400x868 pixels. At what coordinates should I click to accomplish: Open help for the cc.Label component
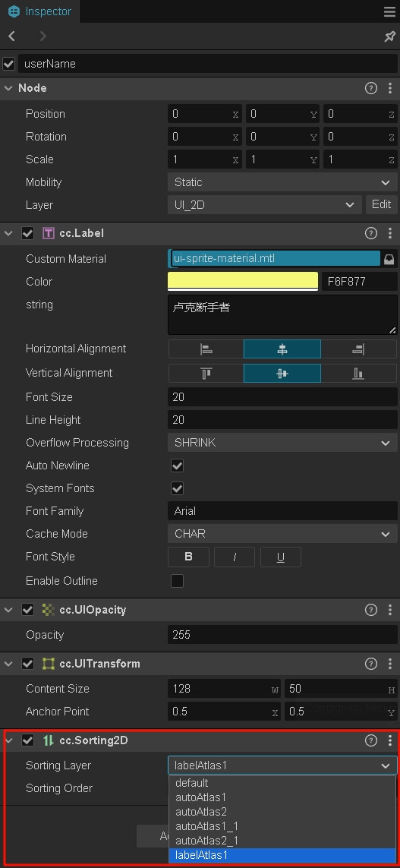pos(371,234)
